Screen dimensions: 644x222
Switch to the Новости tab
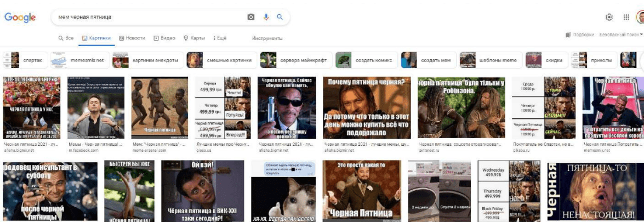click(x=132, y=38)
